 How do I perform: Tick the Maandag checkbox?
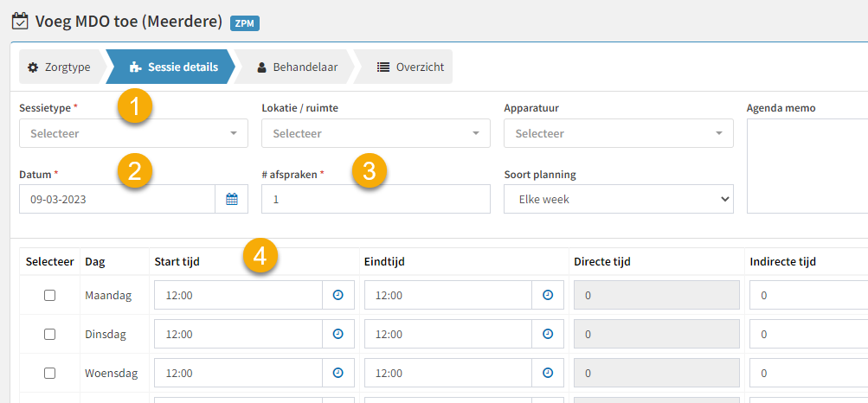click(x=50, y=295)
